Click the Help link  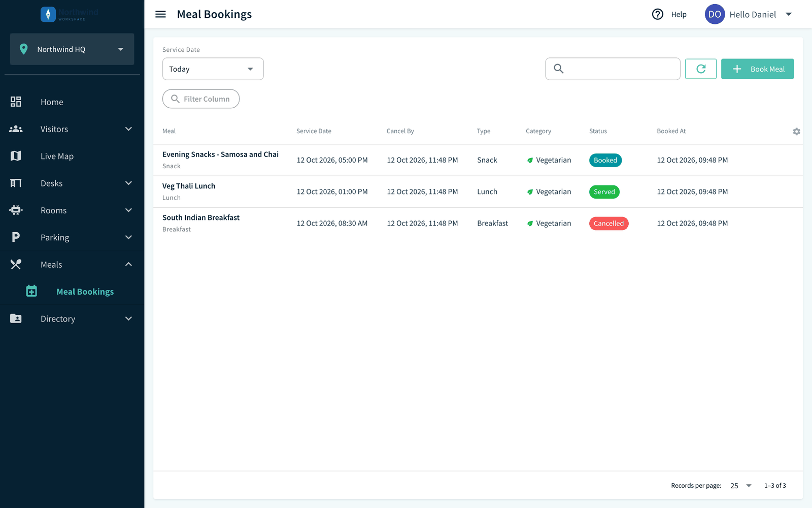(679, 14)
